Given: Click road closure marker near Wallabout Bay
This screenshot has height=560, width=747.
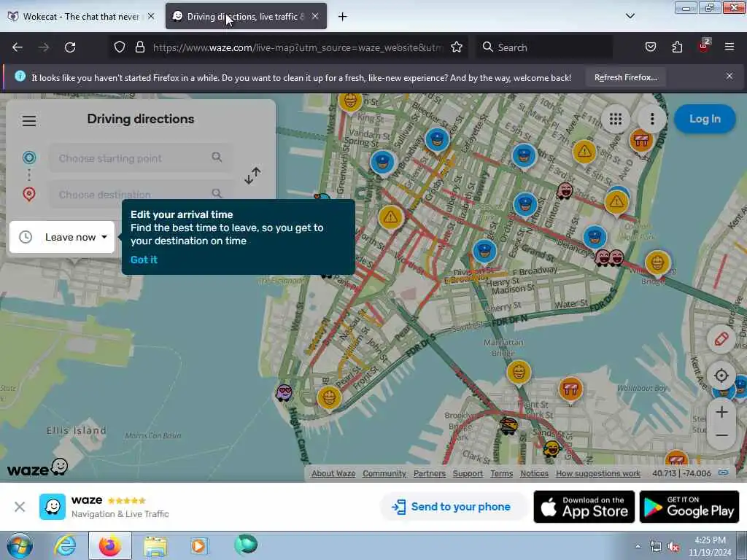Looking at the screenshot, I should 570,389.
